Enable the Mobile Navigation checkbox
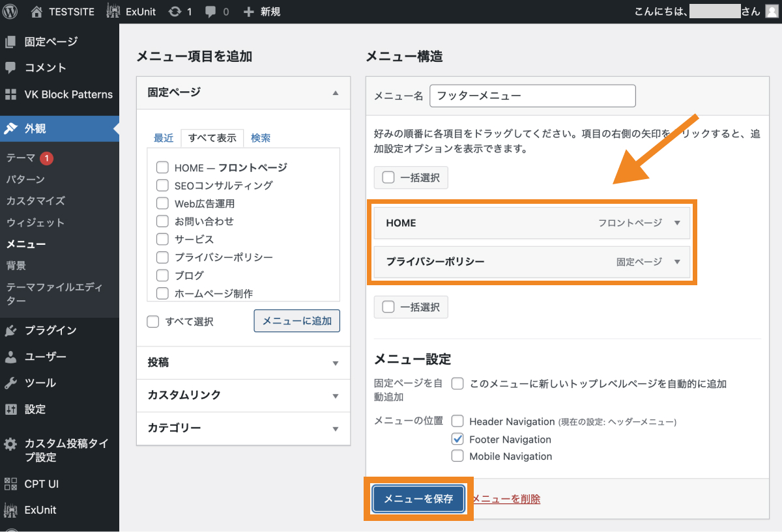Screen dimensions: 782x532 (459, 456)
